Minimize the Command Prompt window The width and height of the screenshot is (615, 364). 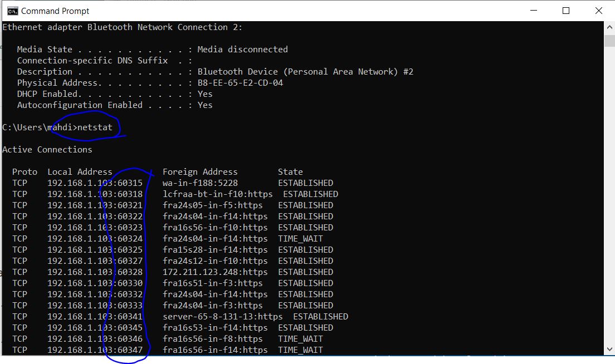[534, 11]
